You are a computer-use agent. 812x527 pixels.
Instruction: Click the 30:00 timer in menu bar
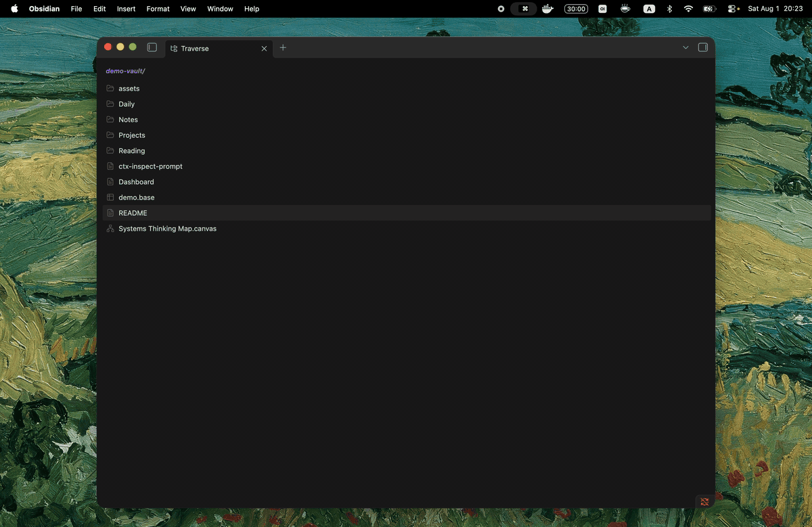576,9
